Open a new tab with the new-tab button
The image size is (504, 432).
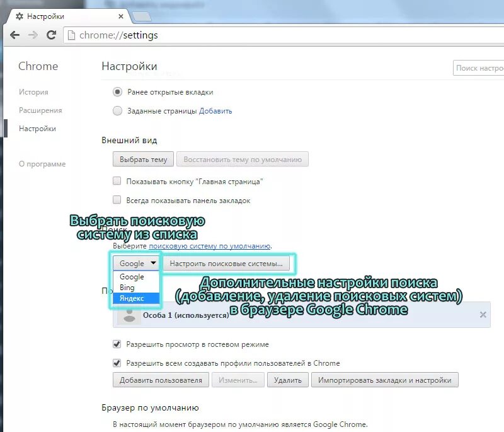pos(141,16)
